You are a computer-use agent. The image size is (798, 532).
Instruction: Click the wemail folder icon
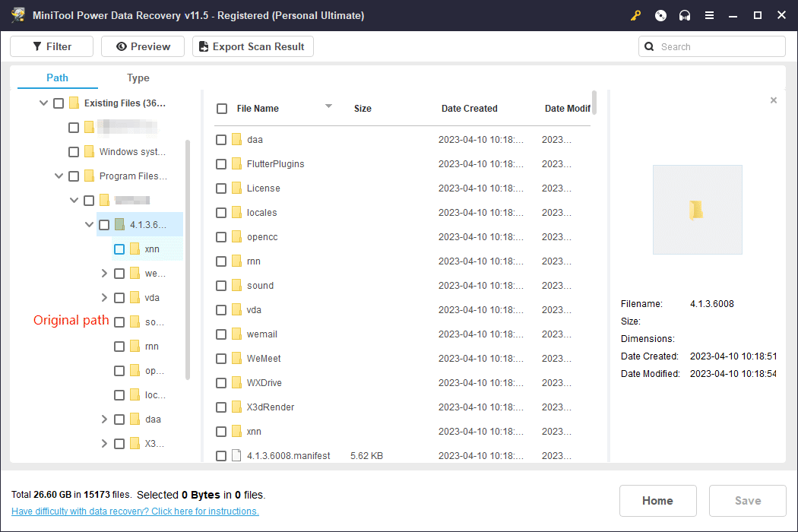click(236, 334)
